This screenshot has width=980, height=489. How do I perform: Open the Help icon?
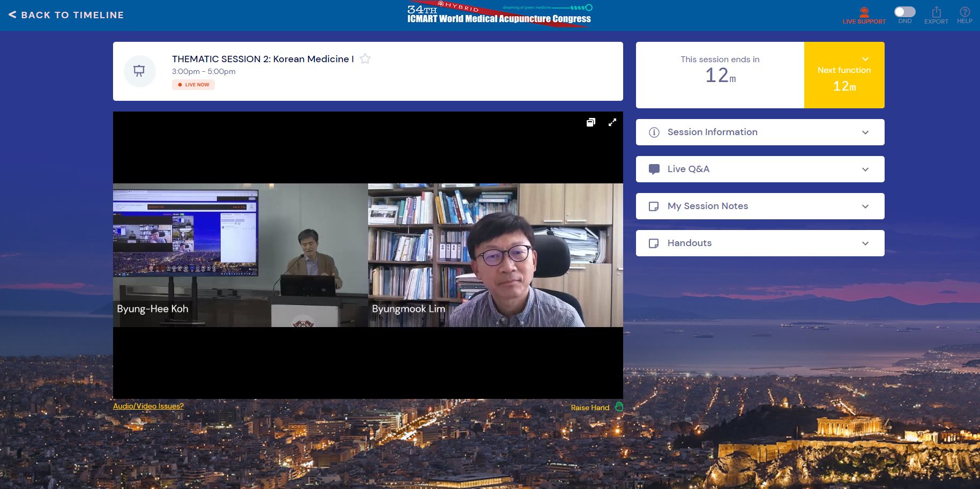(964, 12)
